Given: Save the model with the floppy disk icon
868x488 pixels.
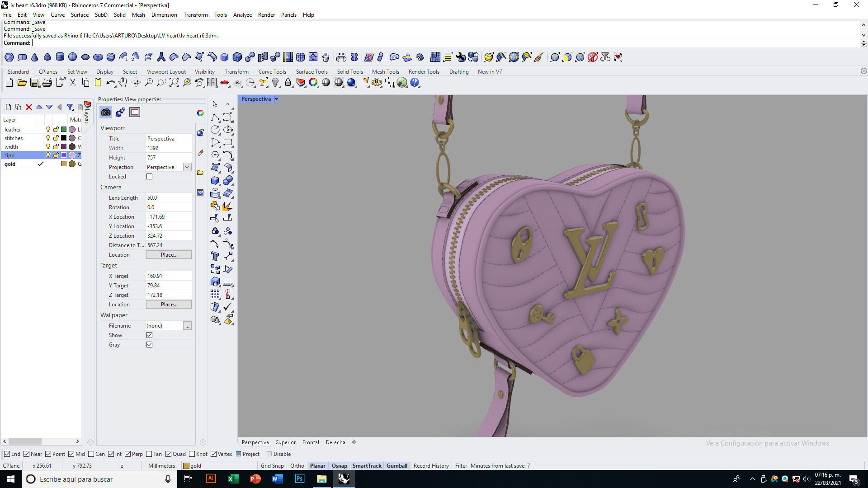Looking at the screenshot, I should (34, 83).
